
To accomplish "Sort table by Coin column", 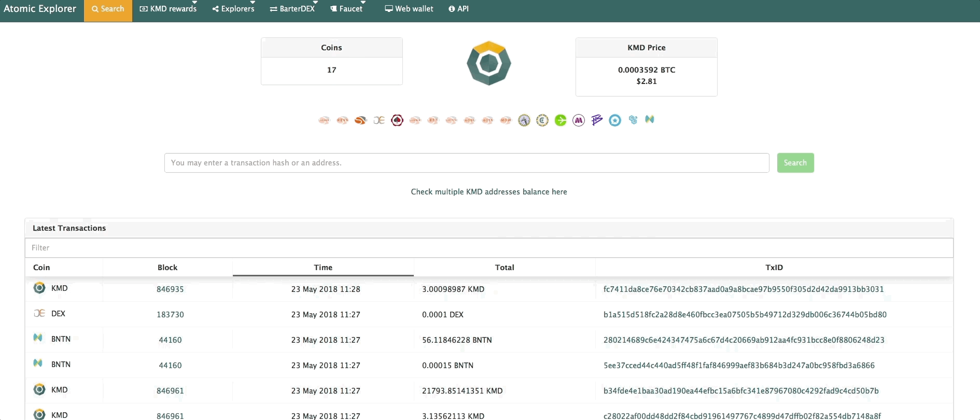I will (64, 268).
